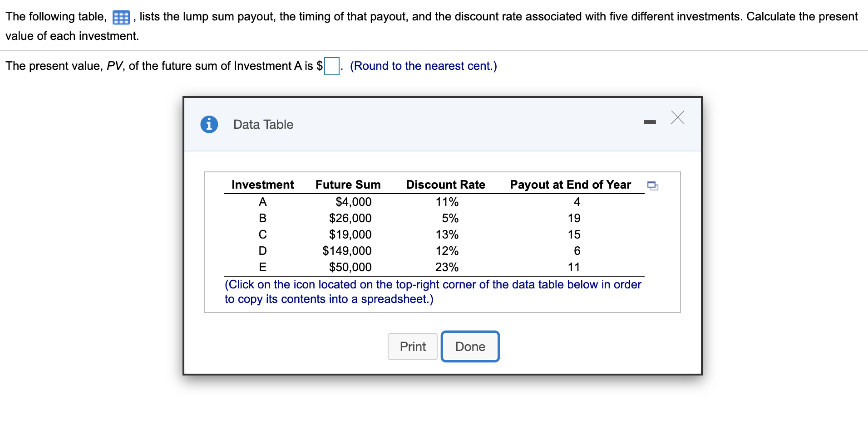Image resolution: width=868 pixels, height=429 pixels.
Task: Click the Investment C row label
Action: [262, 234]
